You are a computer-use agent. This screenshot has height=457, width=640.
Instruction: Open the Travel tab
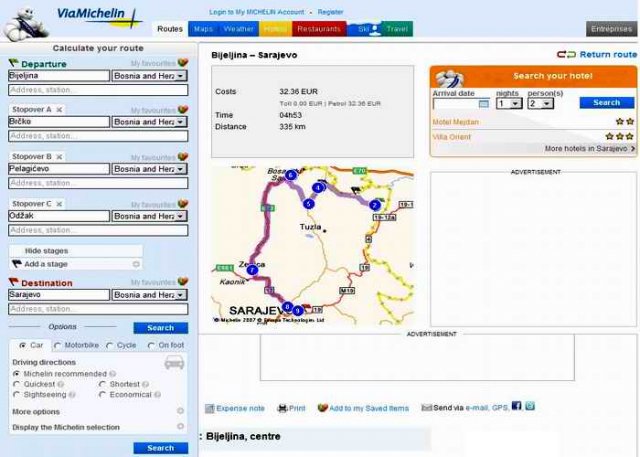397,29
